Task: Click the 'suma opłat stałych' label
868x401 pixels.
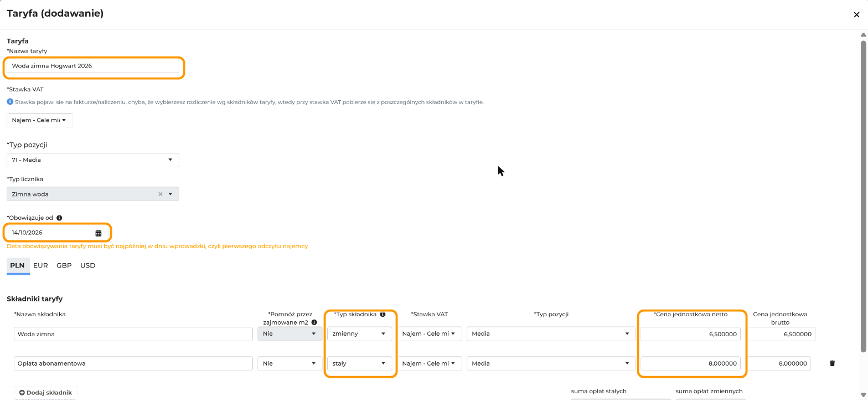Action: click(x=599, y=391)
